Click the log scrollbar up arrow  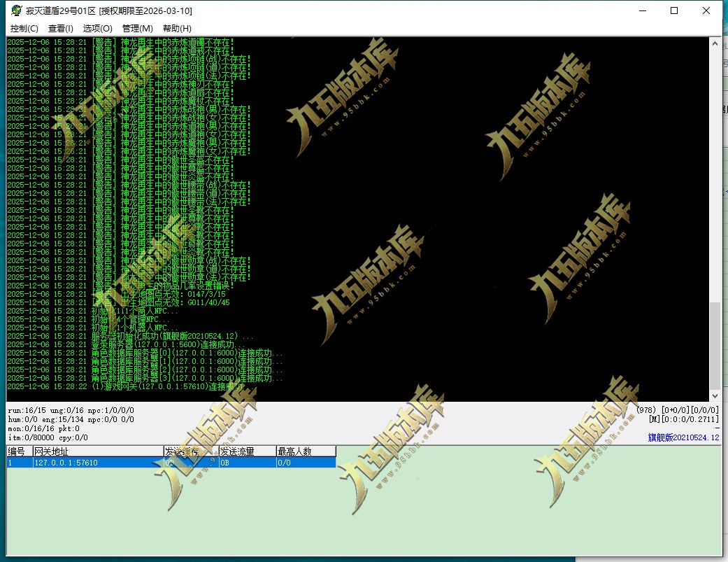tap(715, 43)
